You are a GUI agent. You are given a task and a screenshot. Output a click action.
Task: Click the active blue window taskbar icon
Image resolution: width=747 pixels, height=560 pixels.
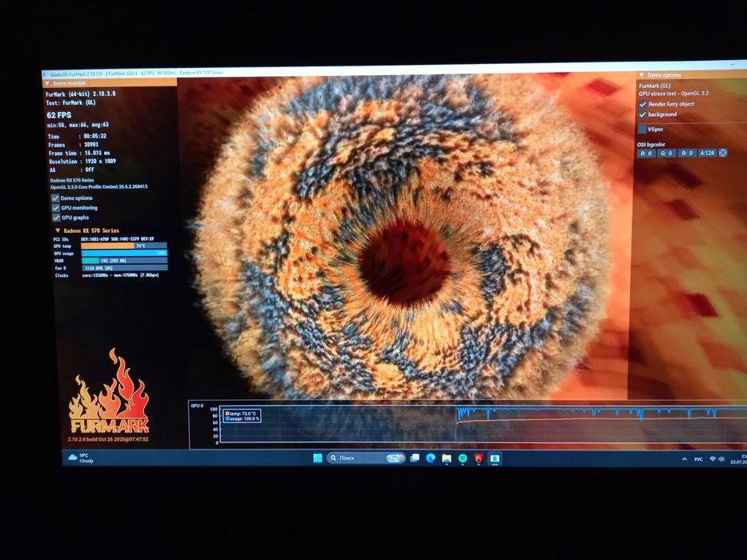(495, 458)
